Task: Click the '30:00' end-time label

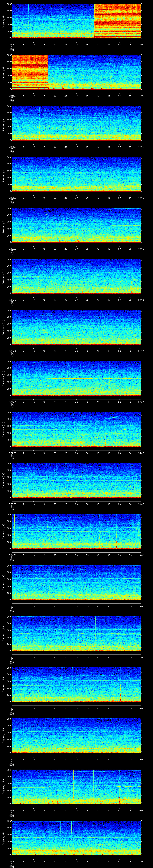Action: (141, 810)
